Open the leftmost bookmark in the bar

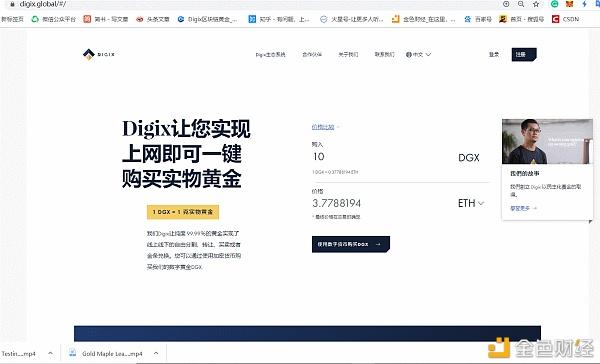pyautogui.click(x=12, y=19)
